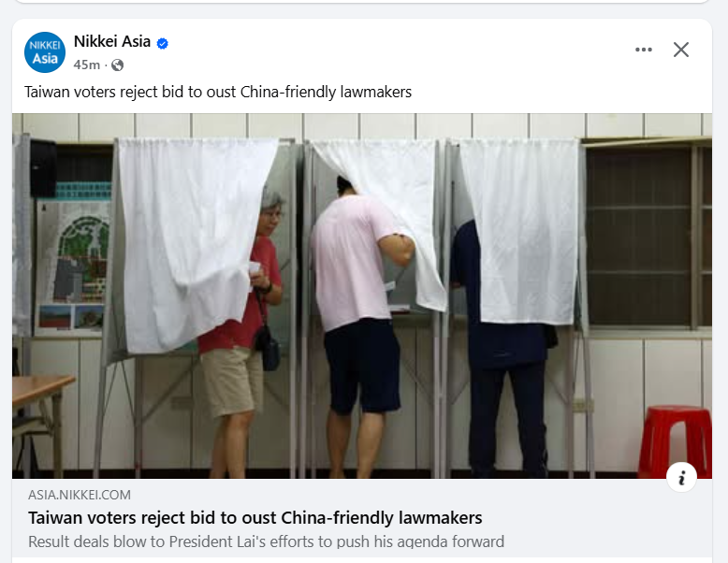728x563 pixels.
Task: Hide the post with the X button
Action: (681, 50)
